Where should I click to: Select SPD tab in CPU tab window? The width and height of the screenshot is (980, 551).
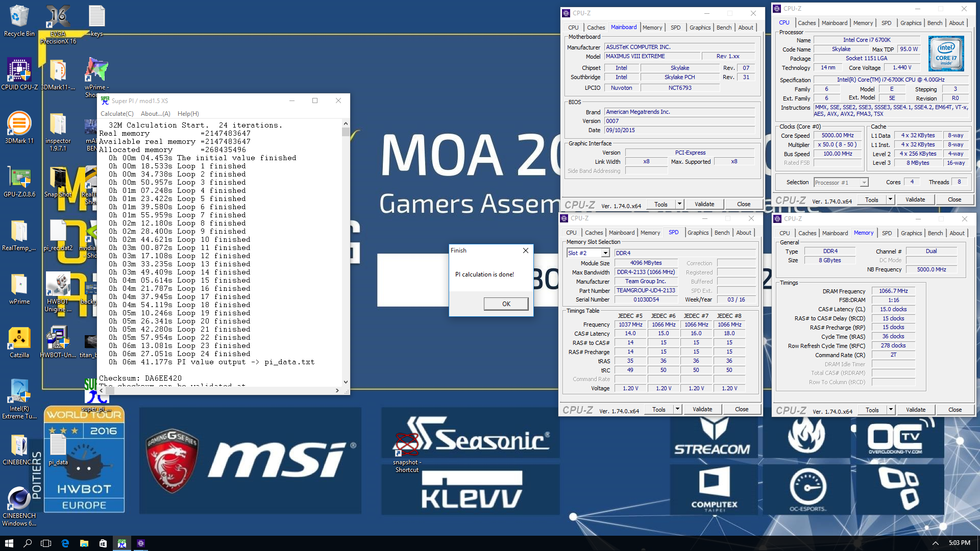886,23
